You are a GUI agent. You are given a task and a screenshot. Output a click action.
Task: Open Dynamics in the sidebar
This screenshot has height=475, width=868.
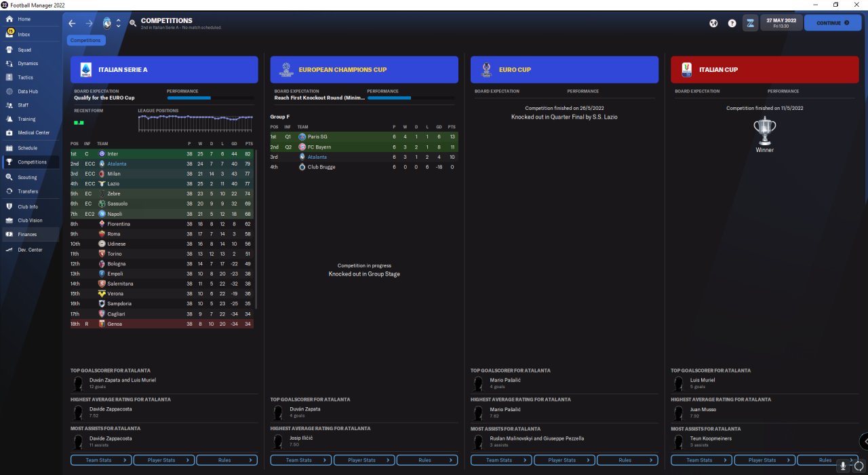click(30, 63)
